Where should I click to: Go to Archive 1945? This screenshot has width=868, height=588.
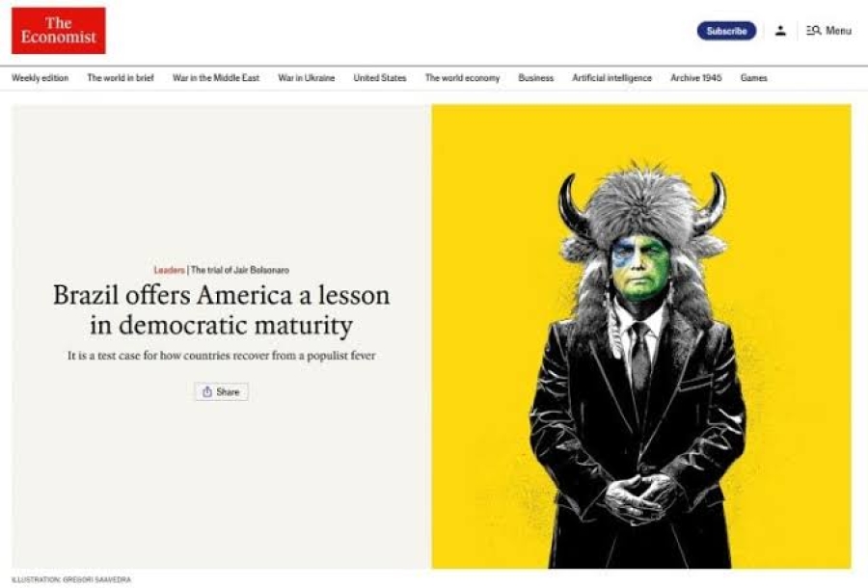[695, 78]
